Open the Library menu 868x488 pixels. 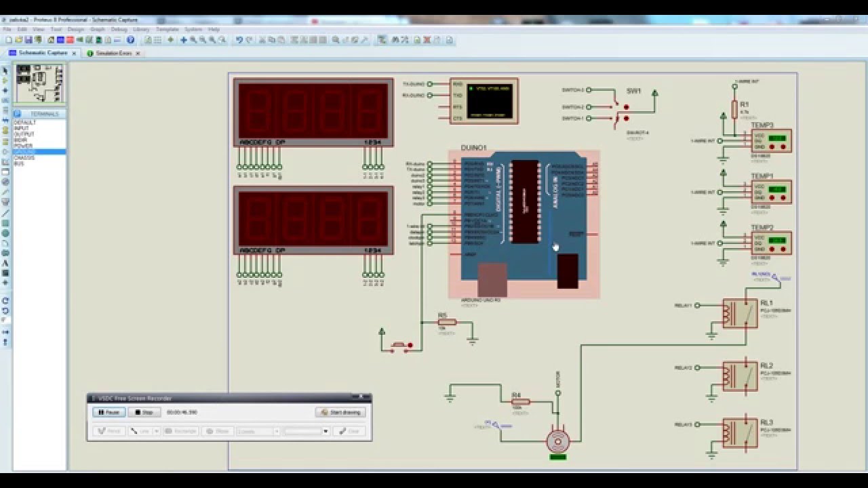coord(141,30)
